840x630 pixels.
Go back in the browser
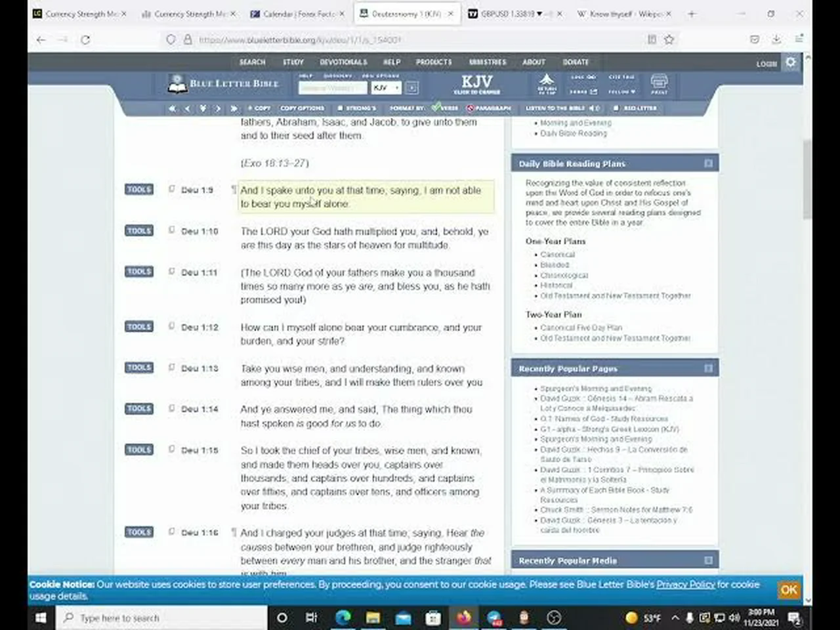click(x=41, y=40)
